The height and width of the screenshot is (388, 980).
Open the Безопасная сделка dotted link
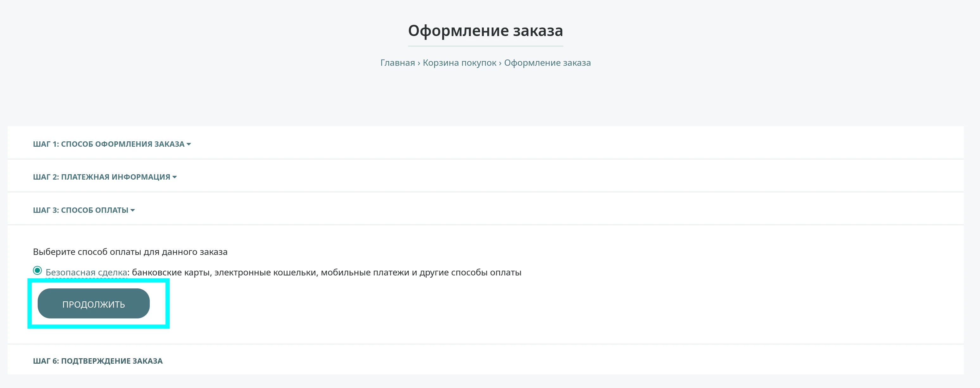coord(86,273)
